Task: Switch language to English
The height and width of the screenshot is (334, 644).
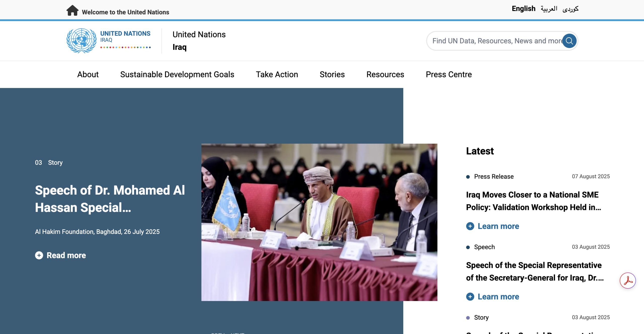Action: 524,9
